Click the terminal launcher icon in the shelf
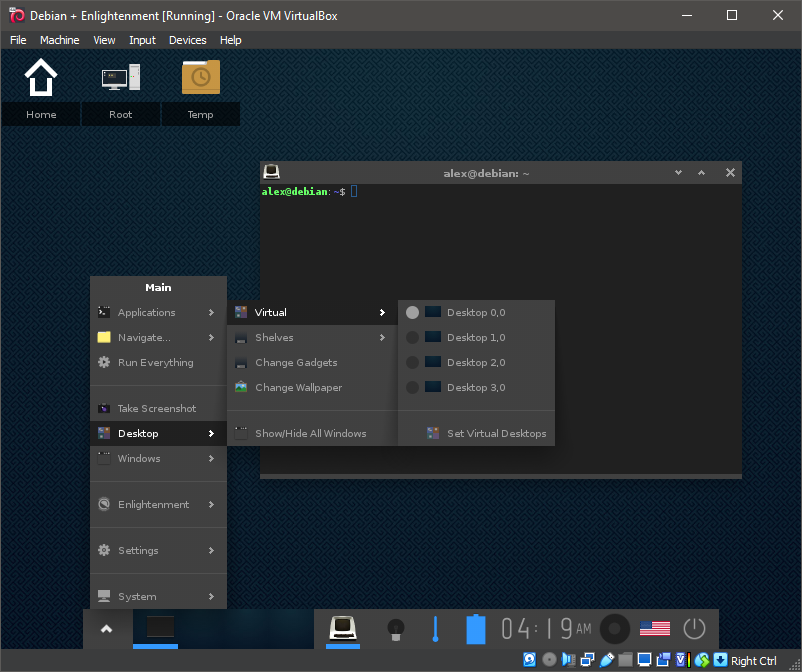 click(x=344, y=628)
